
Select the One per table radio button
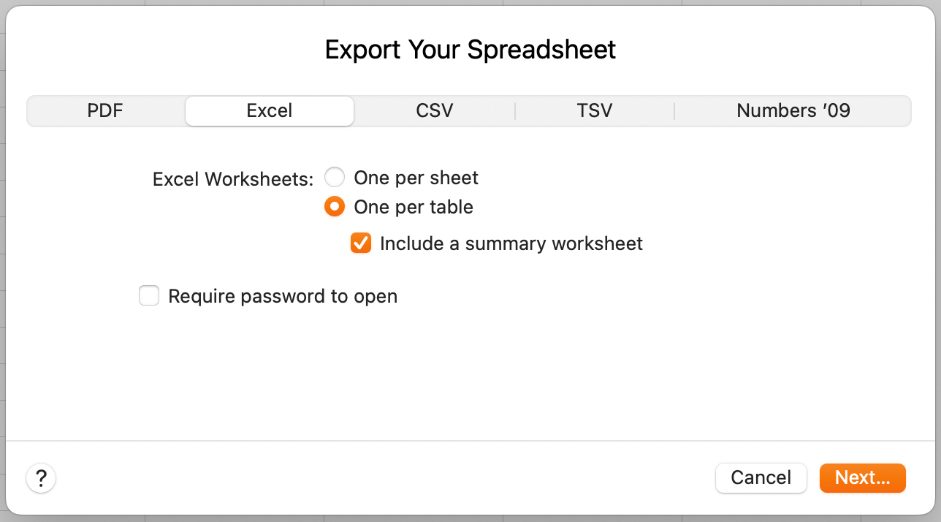(x=335, y=208)
